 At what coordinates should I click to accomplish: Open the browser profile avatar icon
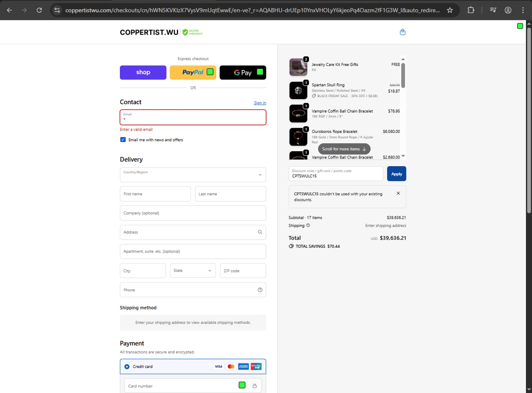(x=508, y=10)
